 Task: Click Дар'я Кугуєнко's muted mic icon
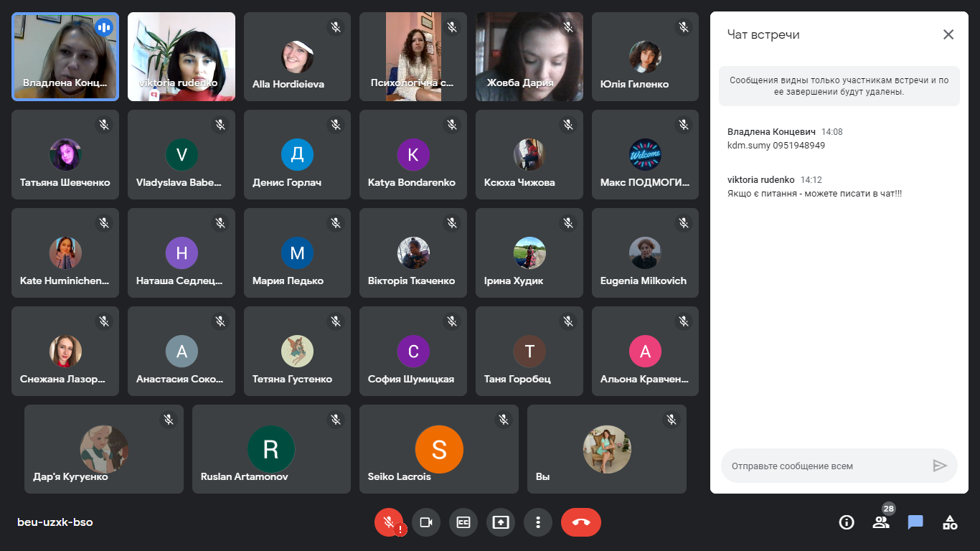click(x=169, y=419)
